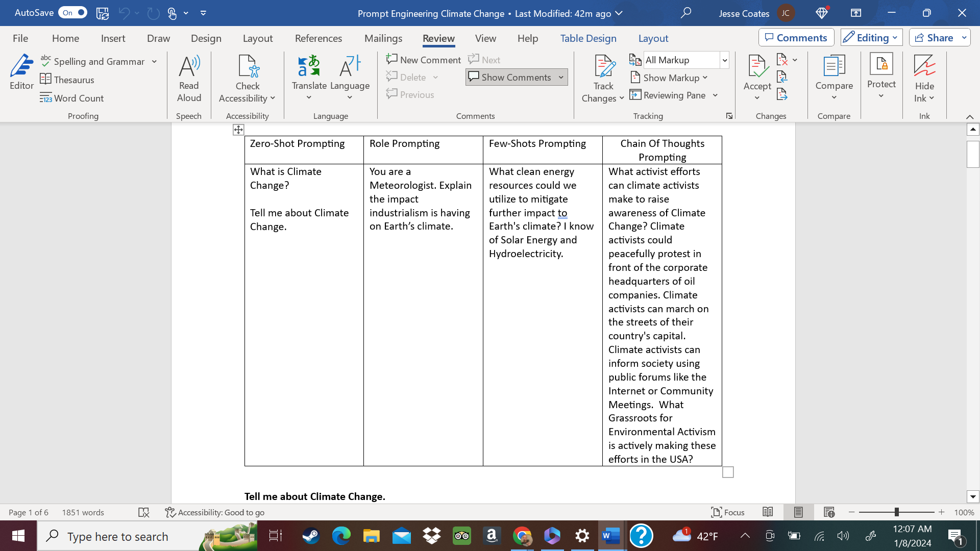Enable Focus mode
Viewport: 980px width, 551px height.
click(728, 512)
